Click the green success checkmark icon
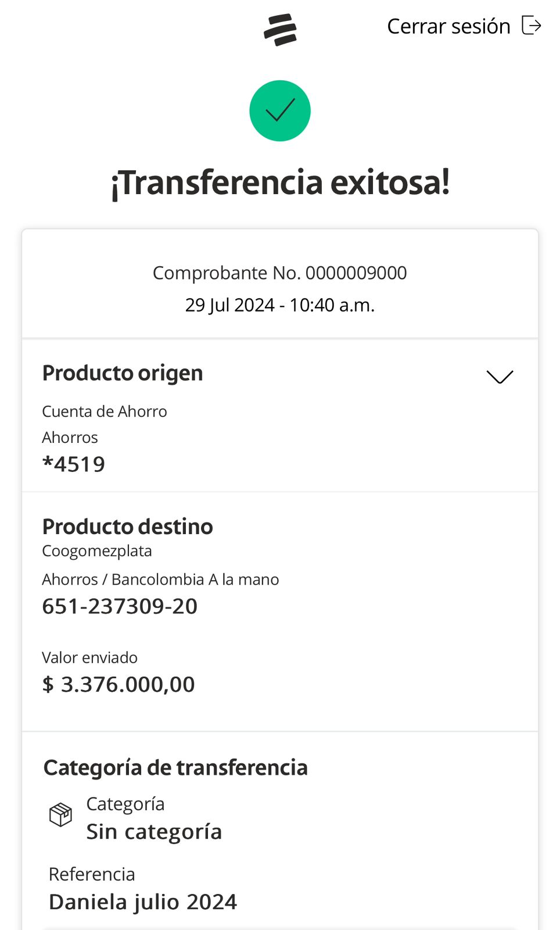This screenshot has height=930, width=560. click(x=280, y=110)
